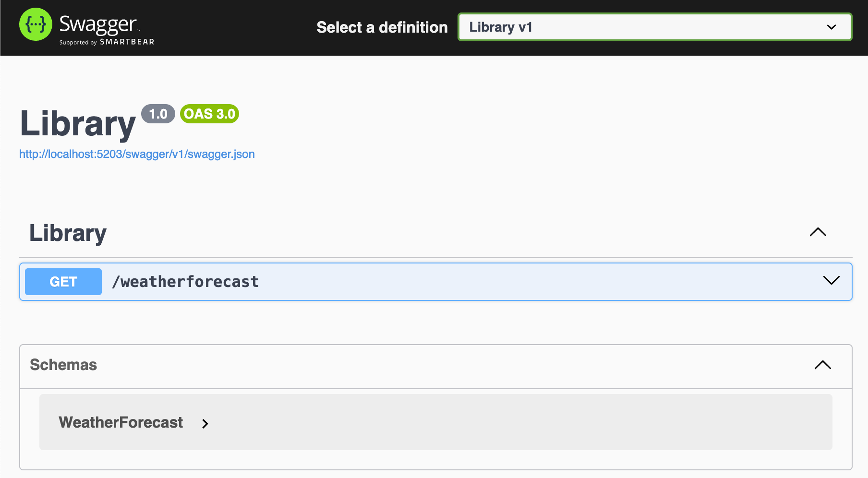Click the definition dropdown chevron arrow
The height and width of the screenshot is (478, 868).
click(832, 27)
